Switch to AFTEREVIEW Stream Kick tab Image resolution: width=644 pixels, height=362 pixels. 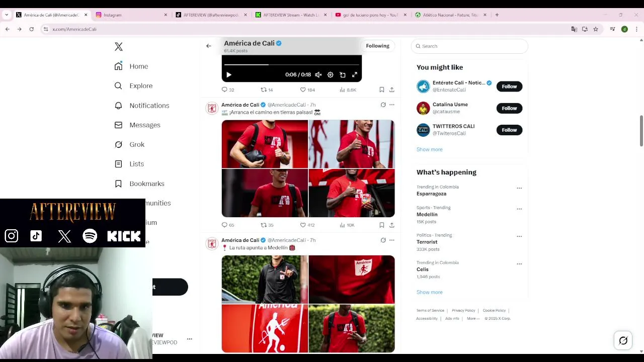click(x=291, y=15)
